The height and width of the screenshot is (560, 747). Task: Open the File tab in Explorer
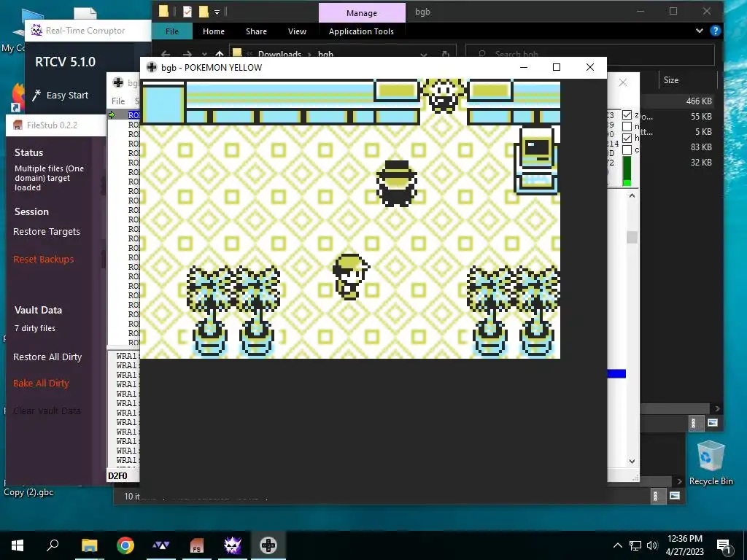coord(172,31)
